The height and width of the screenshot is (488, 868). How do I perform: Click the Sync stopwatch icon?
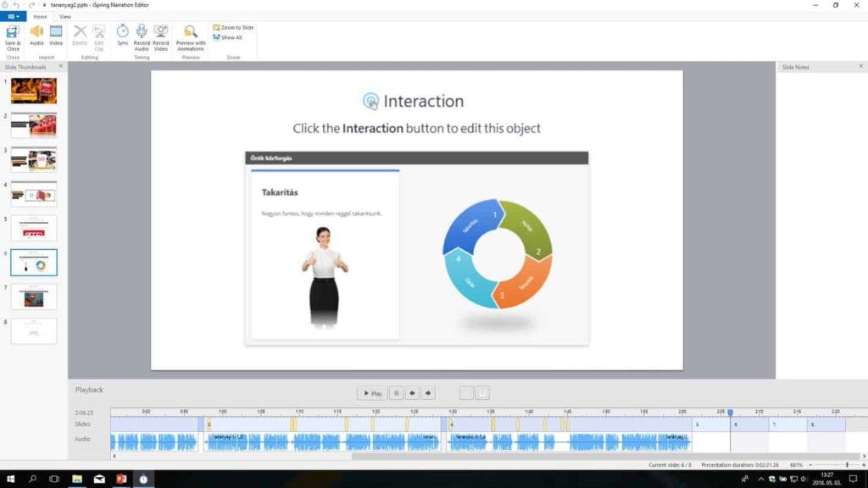[x=123, y=35]
